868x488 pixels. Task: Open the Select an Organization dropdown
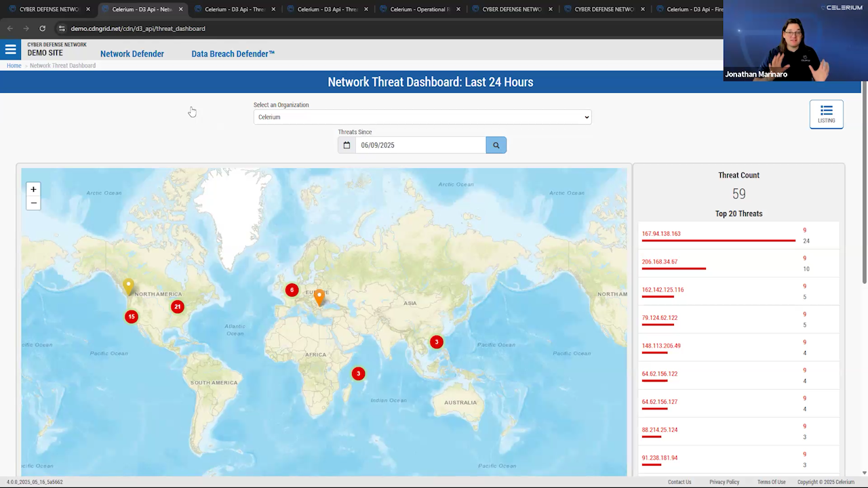tap(422, 117)
